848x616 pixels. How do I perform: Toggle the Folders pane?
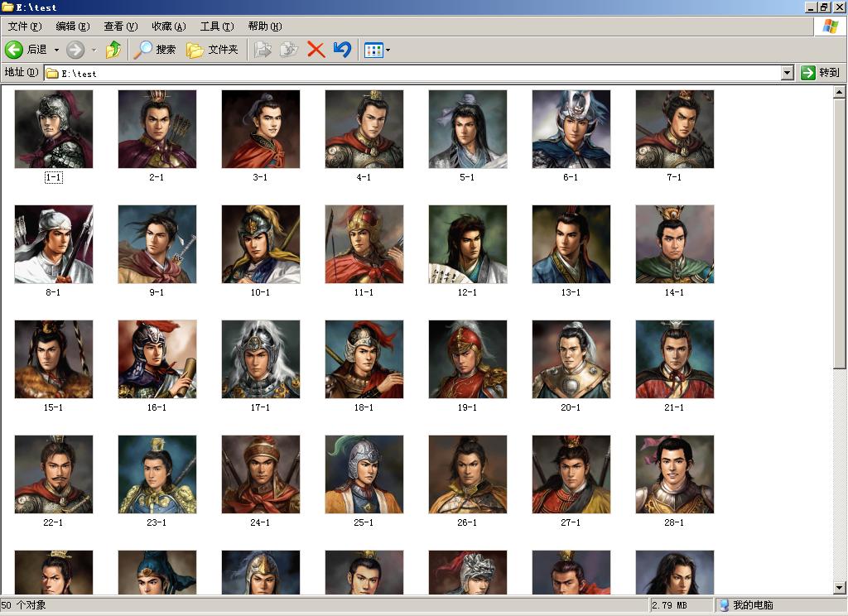pos(213,50)
